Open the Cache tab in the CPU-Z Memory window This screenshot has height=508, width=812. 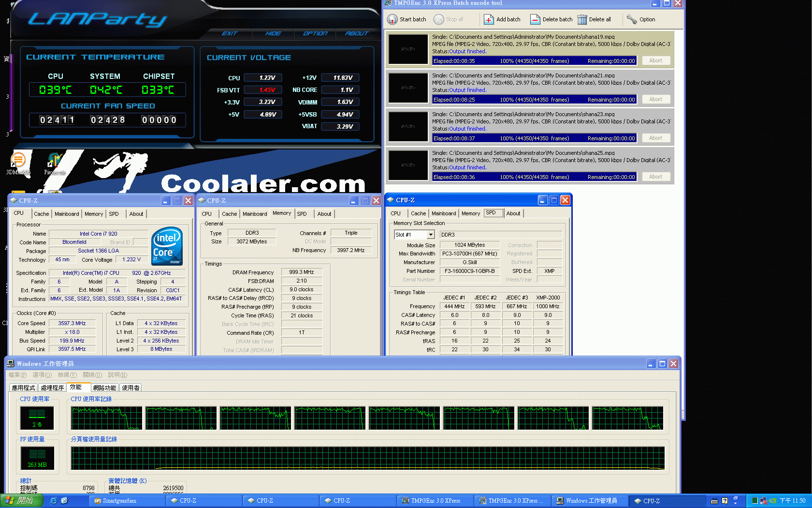[x=230, y=214]
